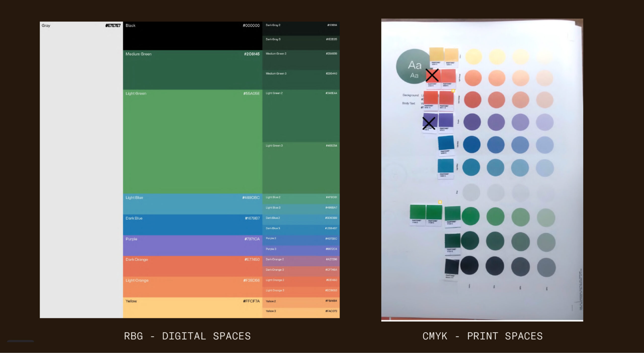Click the Background label in print photo
Screen dimensions: 644x353
(410, 95)
